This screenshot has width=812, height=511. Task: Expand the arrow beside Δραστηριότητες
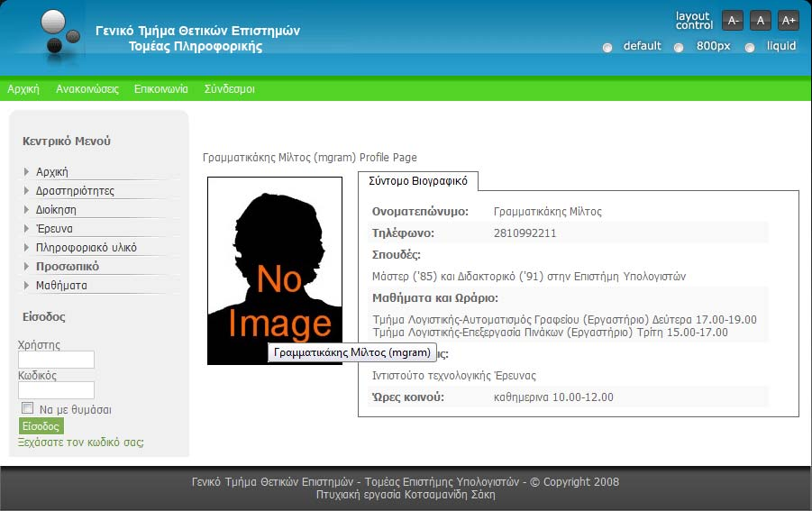point(26,190)
